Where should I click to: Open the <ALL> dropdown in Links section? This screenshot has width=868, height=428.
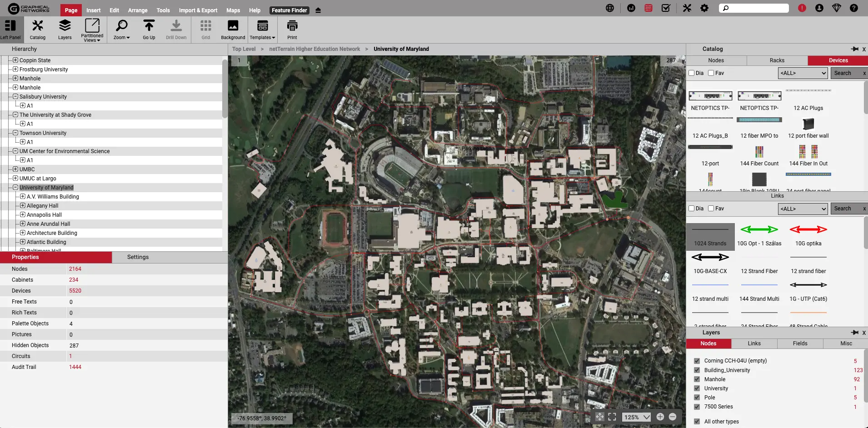803,209
